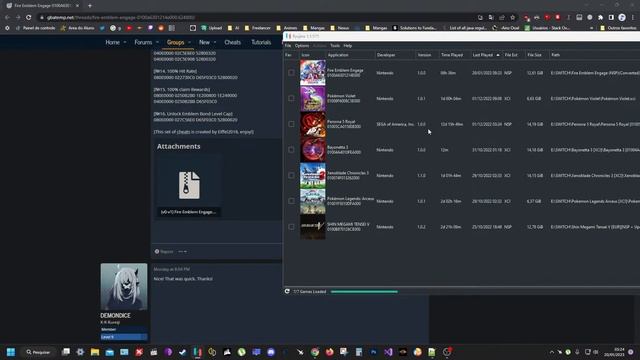This screenshot has width=640, height=360.
Task: Sort the list by Developer column
Action: [x=395, y=55]
